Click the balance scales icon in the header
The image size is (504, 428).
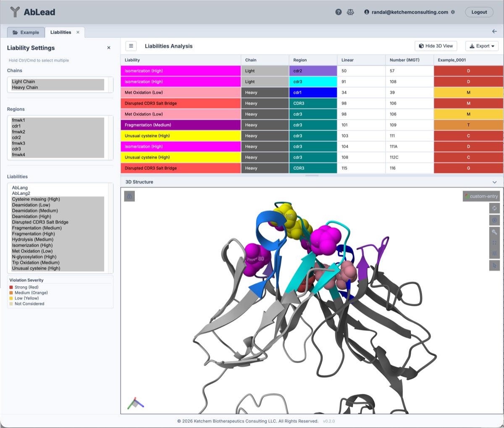[351, 12]
